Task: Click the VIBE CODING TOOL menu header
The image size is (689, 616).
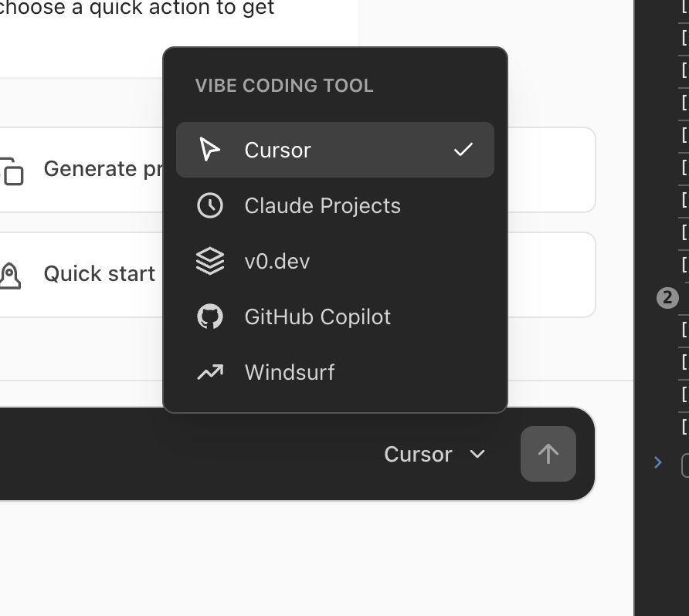Action: 283,85
